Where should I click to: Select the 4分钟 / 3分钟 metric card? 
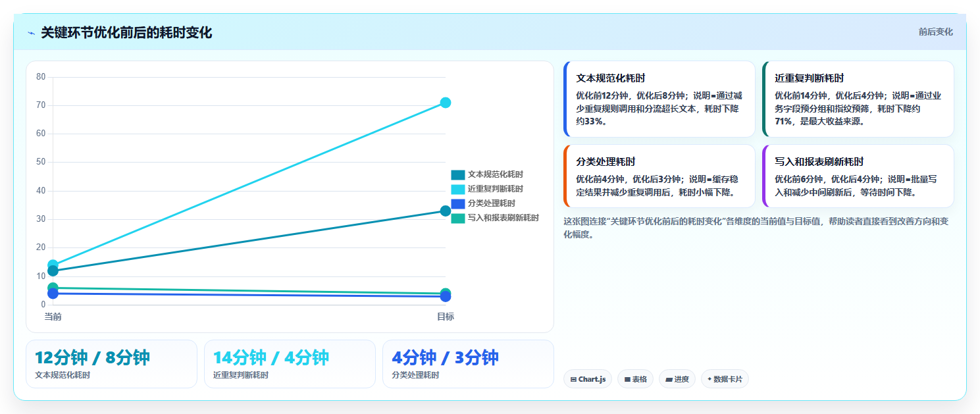[468, 364]
